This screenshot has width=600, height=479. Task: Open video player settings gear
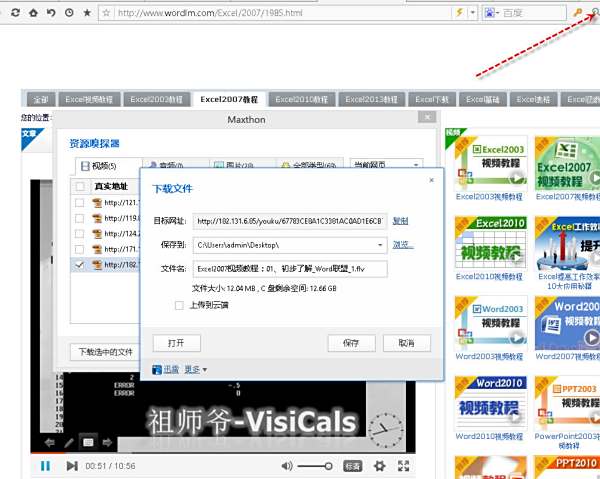pos(379,466)
